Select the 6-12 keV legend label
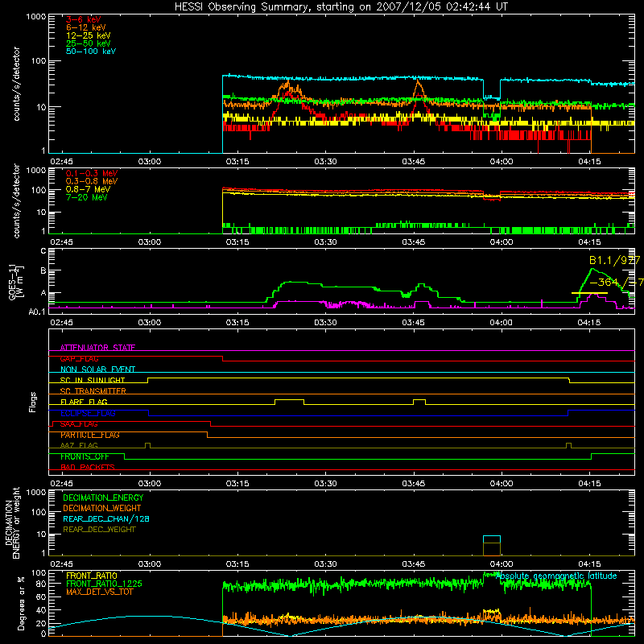Screen dimensions: 644x644 (86, 27)
